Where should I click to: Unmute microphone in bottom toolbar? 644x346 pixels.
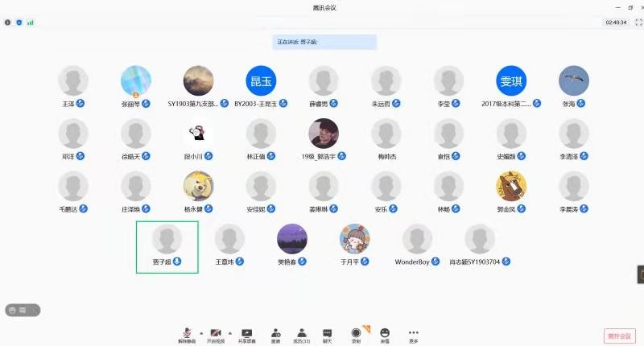(187, 333)
